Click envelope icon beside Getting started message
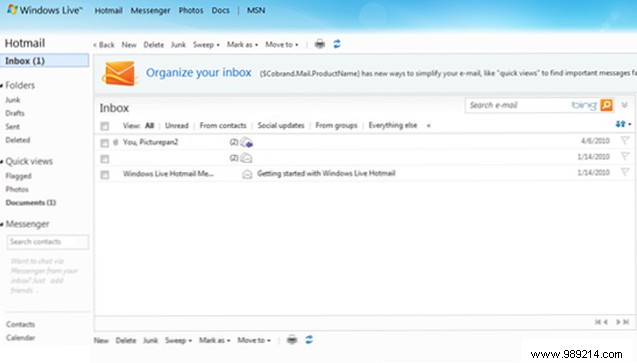The image size is (637, 363). coord(247,174)
